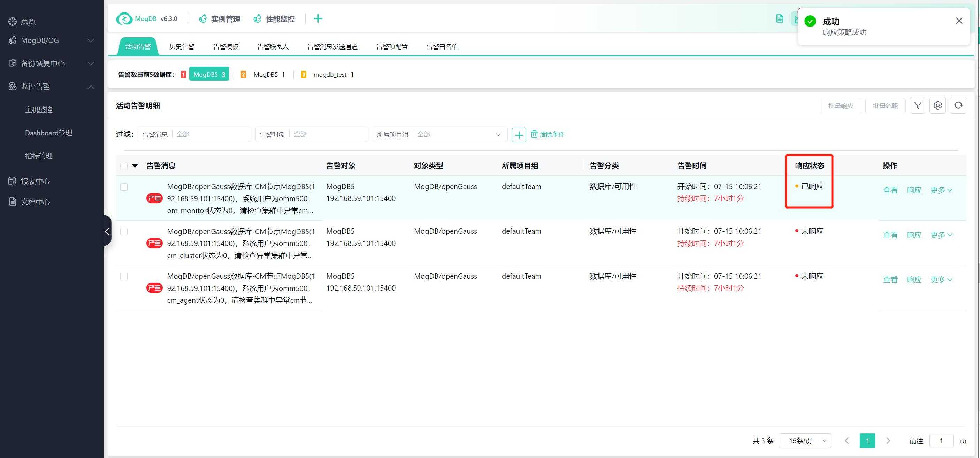Viewport: 980px width, 458px height.
Task: Open the 15条/页 page size dropdown
Action: point(805,441)
